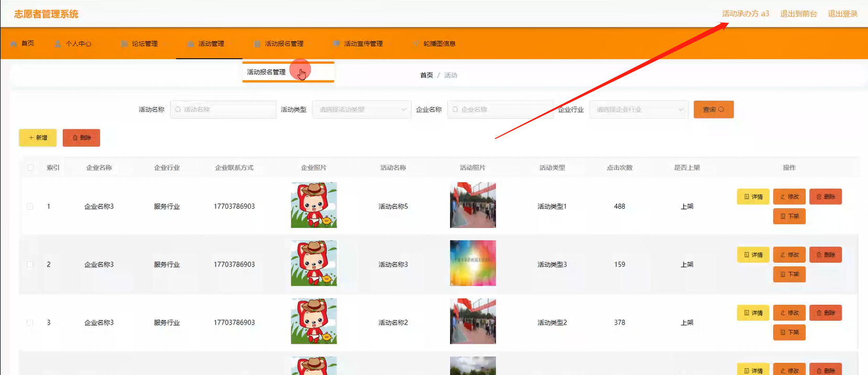Toggle the select-all checkbox in table header
The height and width of the screenshot is (375, 868).
[x=30, y=168]
